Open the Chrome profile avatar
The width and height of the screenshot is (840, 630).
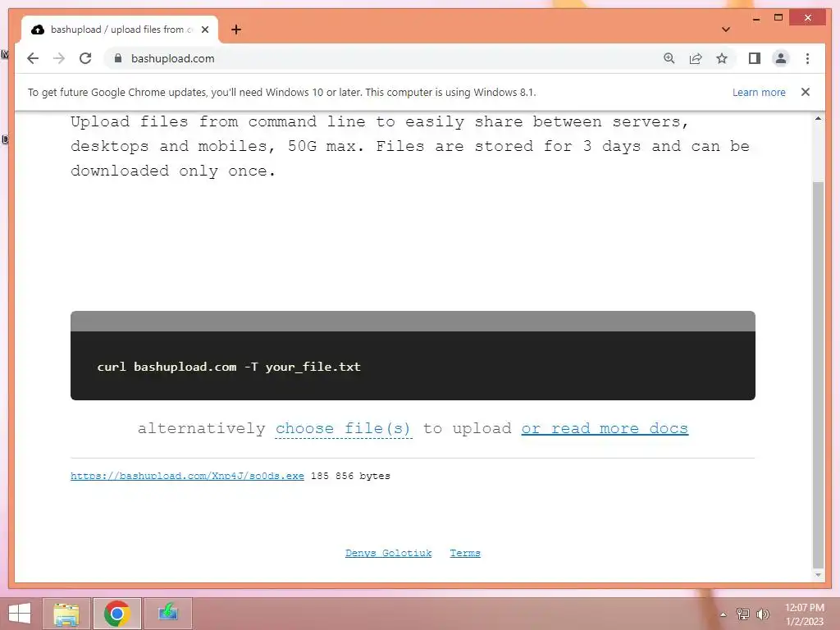coord(781,58)
